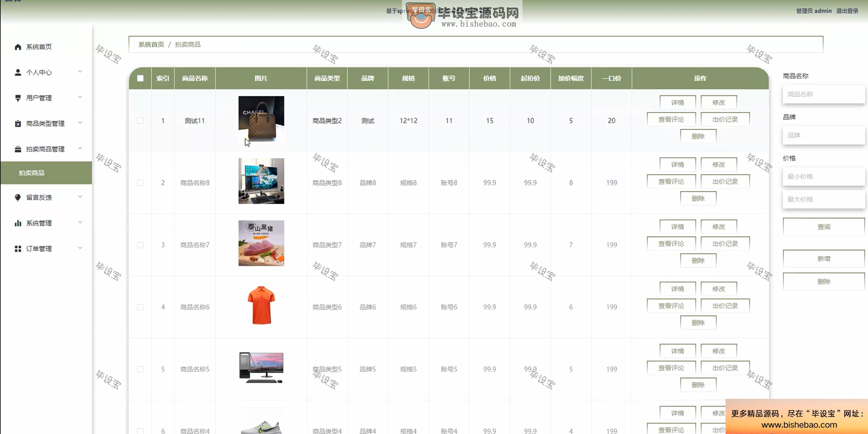
Task: Open the handbag thumbnail in row 测试11
Action: 261,119
